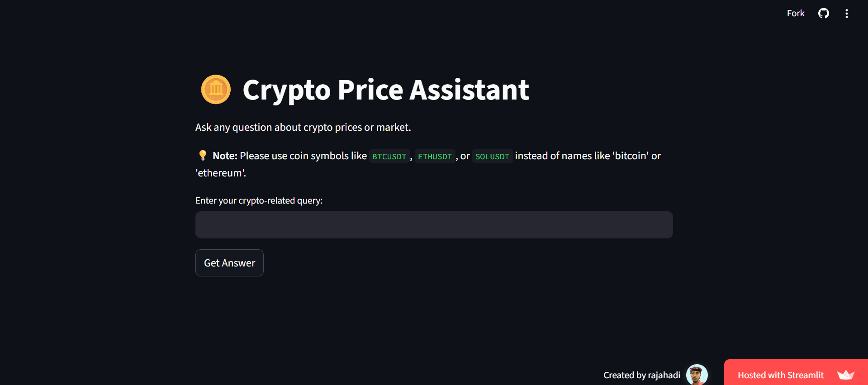Open Fork options for this app
Viewport: 868px width, 385px height.
click(x=795, y=13)
